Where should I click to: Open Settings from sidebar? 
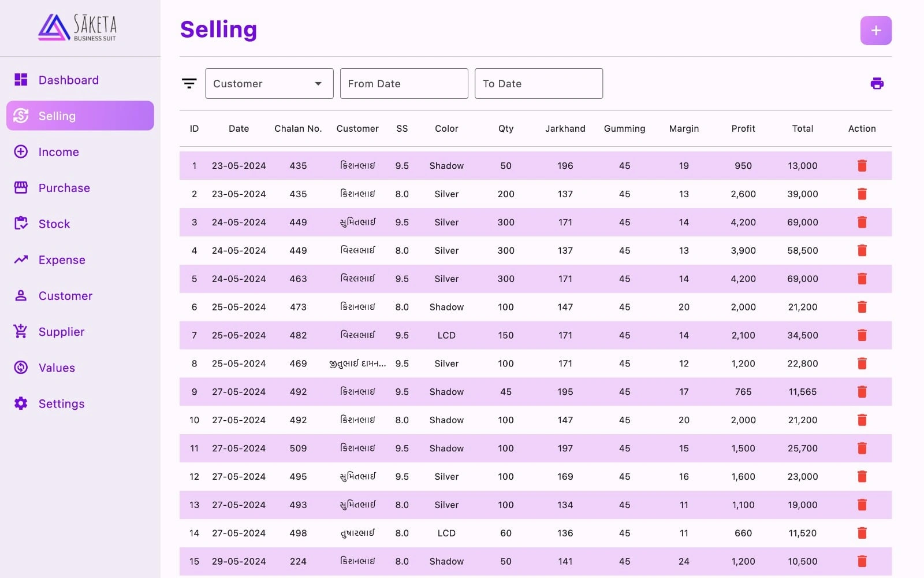pyautogui.click(x=80, y=403)
